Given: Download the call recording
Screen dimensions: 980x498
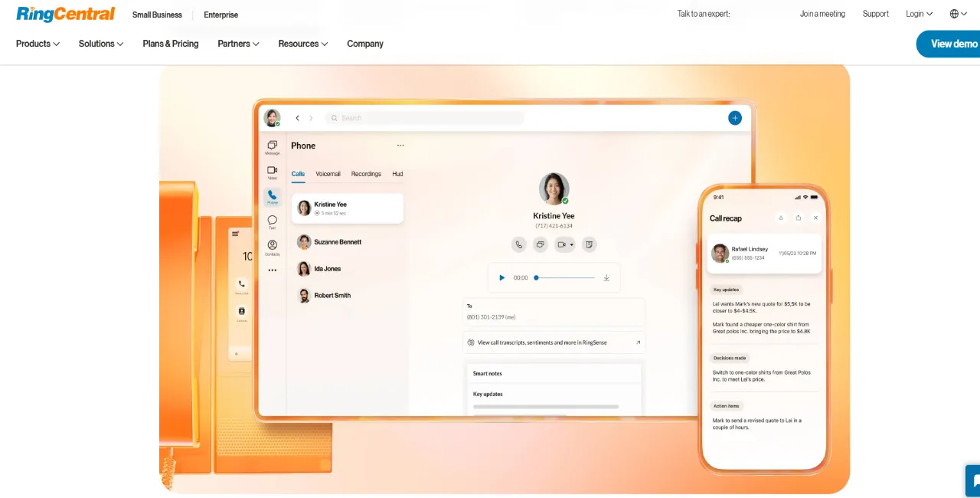Looking at the screenshot, I should click(x=606, y=277).
